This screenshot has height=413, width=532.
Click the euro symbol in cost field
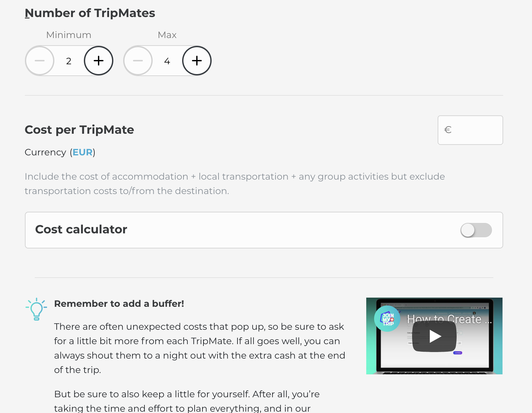click(447, 130)
